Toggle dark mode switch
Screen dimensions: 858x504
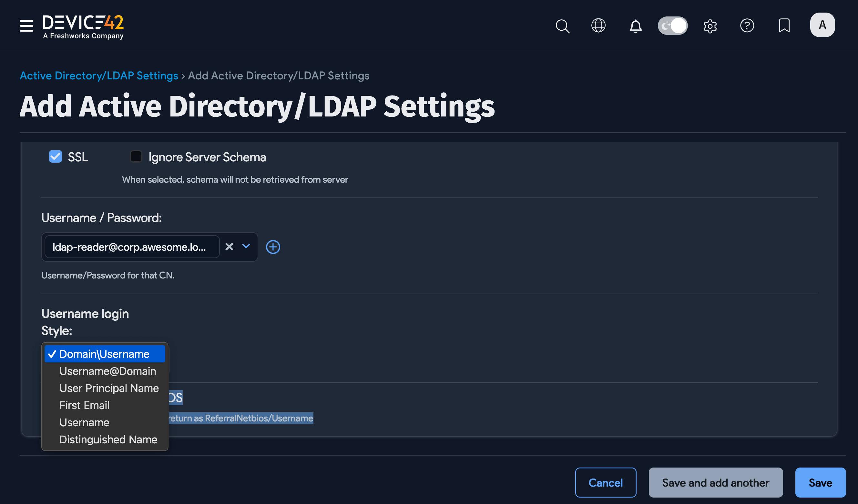672,25
